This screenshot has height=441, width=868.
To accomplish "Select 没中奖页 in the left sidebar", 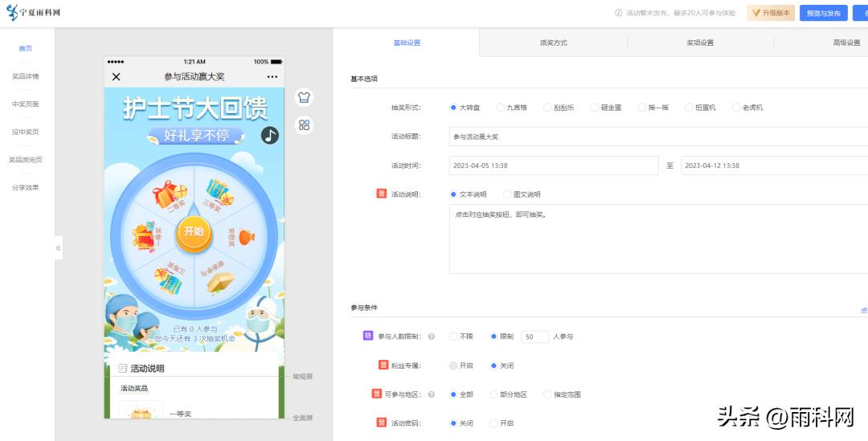I will click(x=26, y=132).
